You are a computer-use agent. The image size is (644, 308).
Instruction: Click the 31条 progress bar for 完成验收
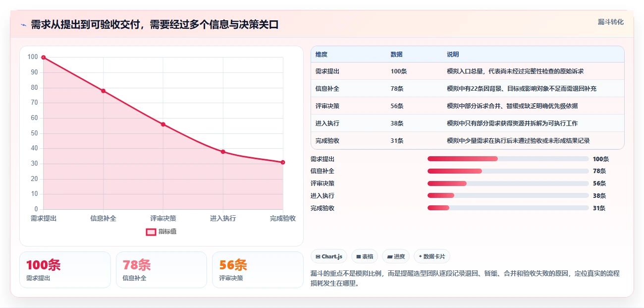[508, 208]
